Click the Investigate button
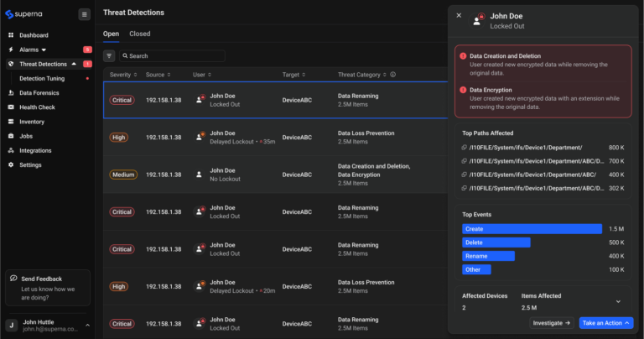The width and height of the screenshot is (644, 339). (551, 323)
